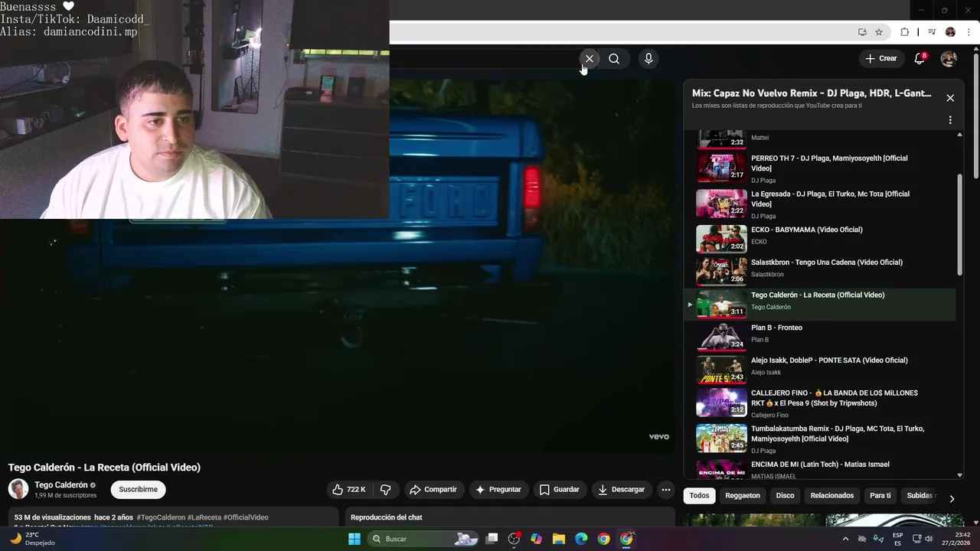Bookmark this page with the star icon

879,32
